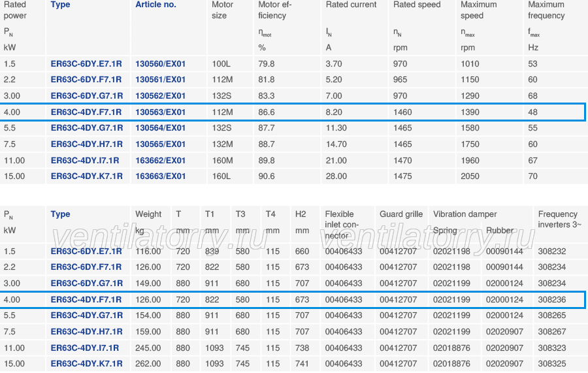
Task: Open type ER63C-4DY.K7.1R in top table
Action: (87, 176)
